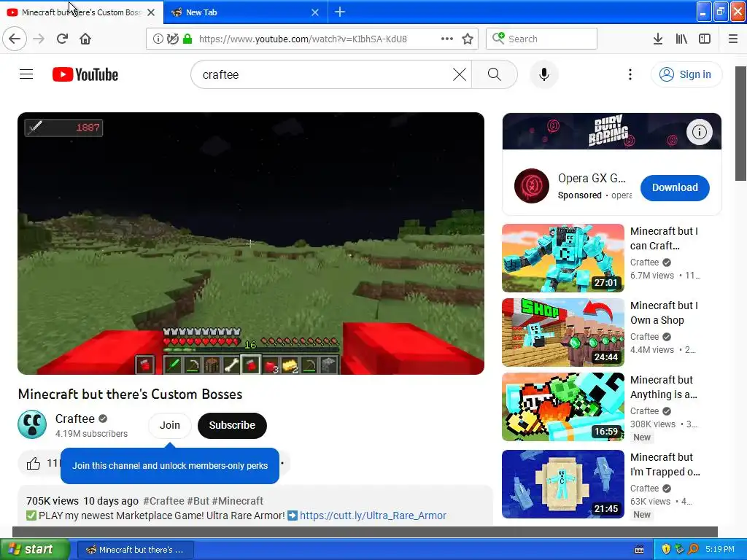Open tracking protection shield icon
Screen dimensions: 747x560
pos(173,39)
